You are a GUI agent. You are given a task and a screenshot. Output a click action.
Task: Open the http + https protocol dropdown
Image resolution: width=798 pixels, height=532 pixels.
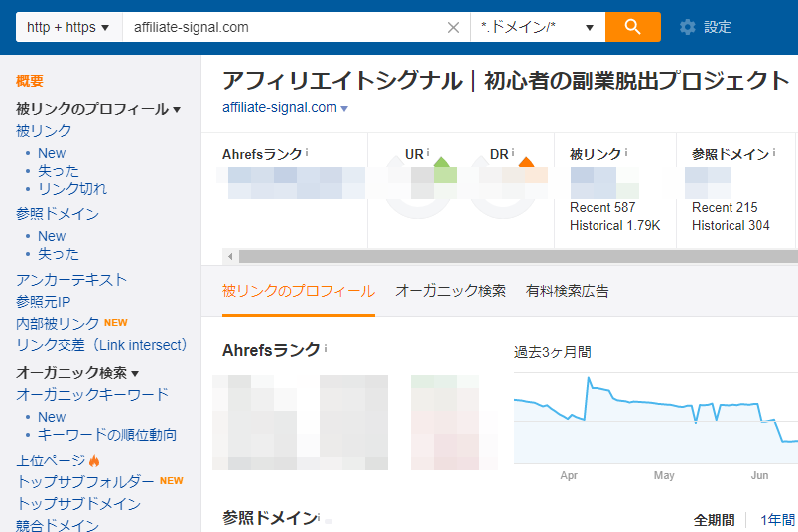coord(68,27)
